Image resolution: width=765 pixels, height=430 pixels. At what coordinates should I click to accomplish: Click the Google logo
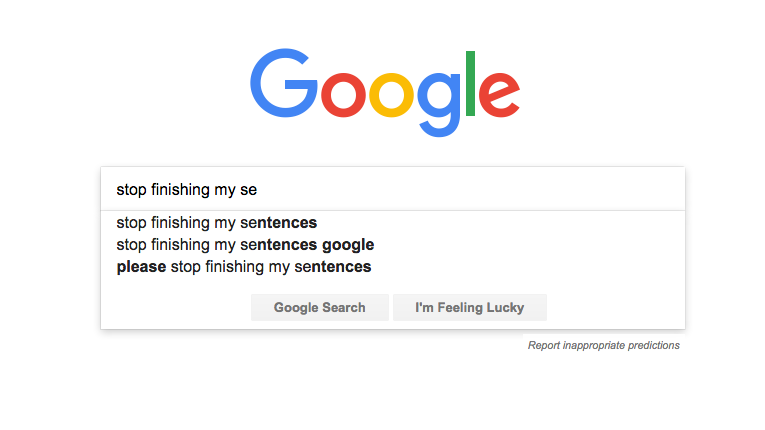click(385, 92)
